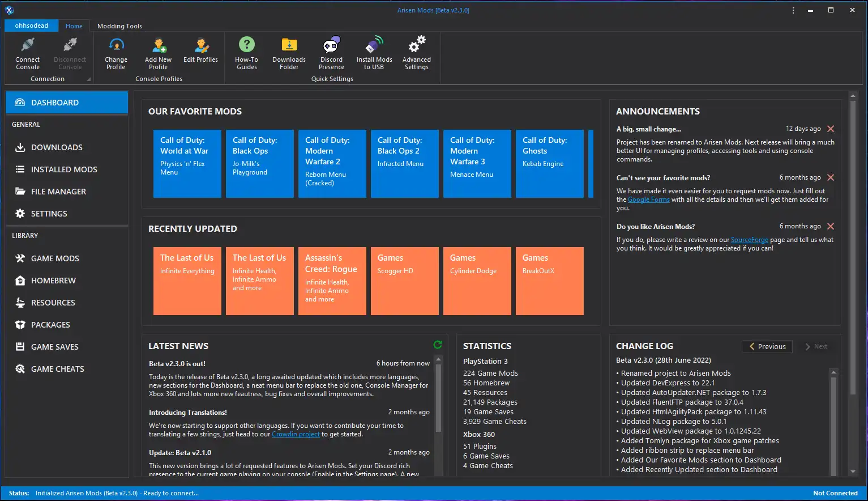Show the Previous change log
This screenshot has height=501, width=868.
pyautogui.click(x=767, y=346)
